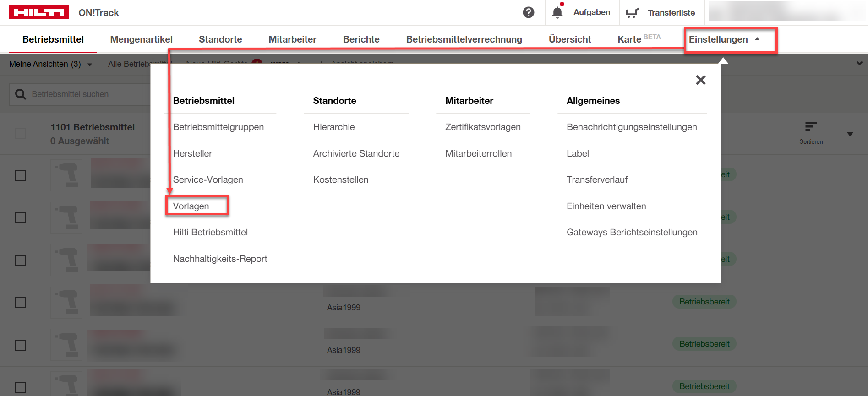868x396 pixels.
Task: Check the first row's checkbox
Action: [21, 176]
